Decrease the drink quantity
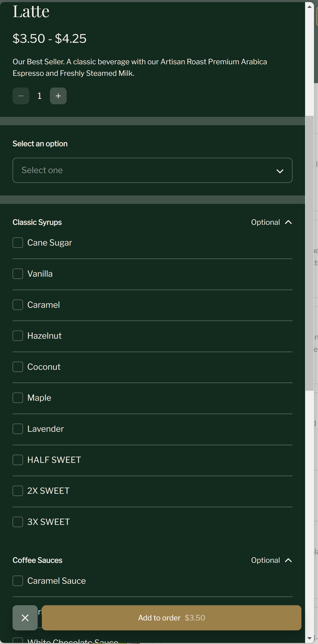Screen dimensions: 318x644 tap(21, 96)
